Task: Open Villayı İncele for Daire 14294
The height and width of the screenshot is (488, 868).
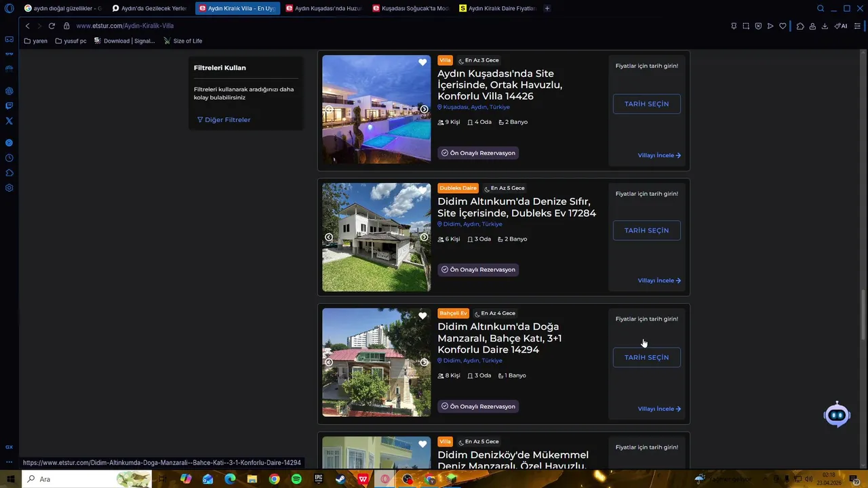Action: [x=659, y=409]
